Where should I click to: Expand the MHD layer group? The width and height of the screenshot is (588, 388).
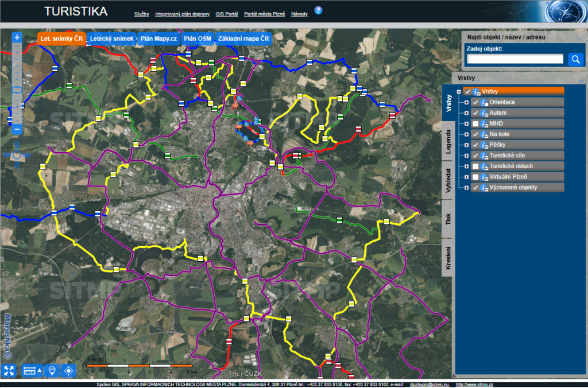pyautogui.click(x=466, y=124)
